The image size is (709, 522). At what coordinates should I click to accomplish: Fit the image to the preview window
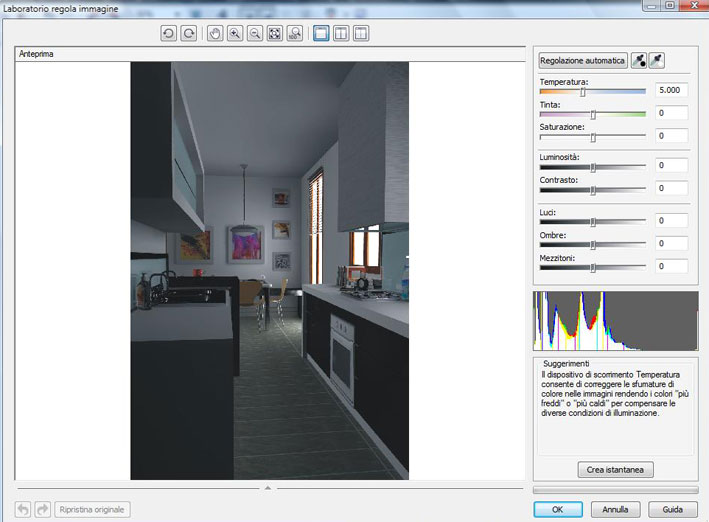(275, 33)
